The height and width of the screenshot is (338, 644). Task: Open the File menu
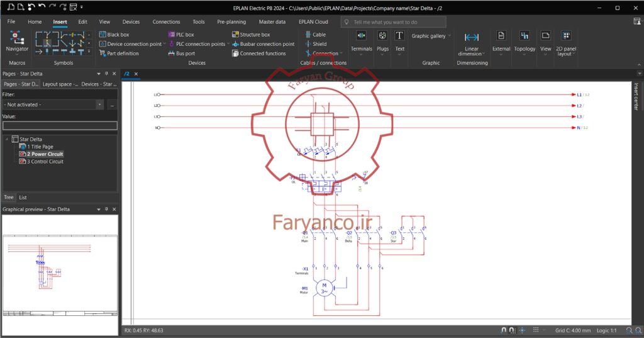pos(11,22)
